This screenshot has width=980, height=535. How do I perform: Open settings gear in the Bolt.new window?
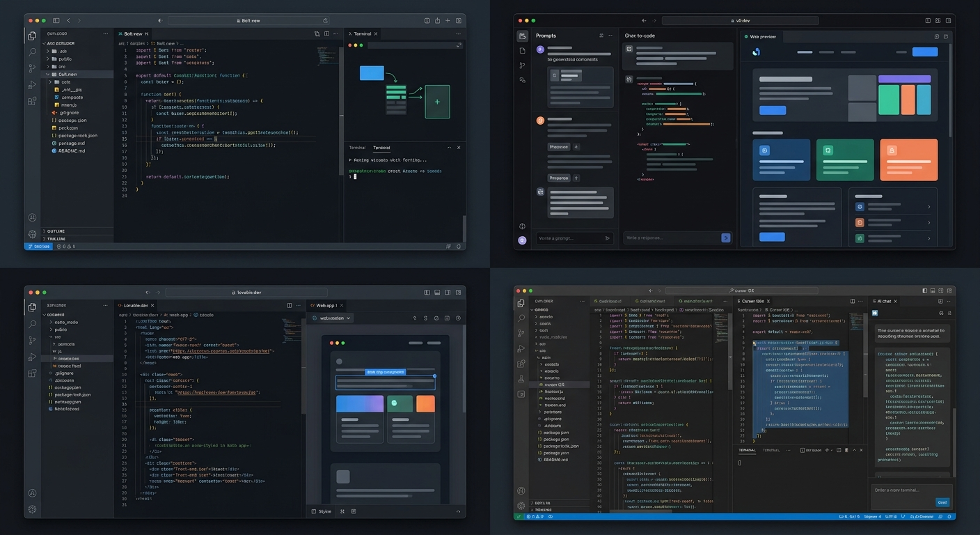click(x=32, y=234)
